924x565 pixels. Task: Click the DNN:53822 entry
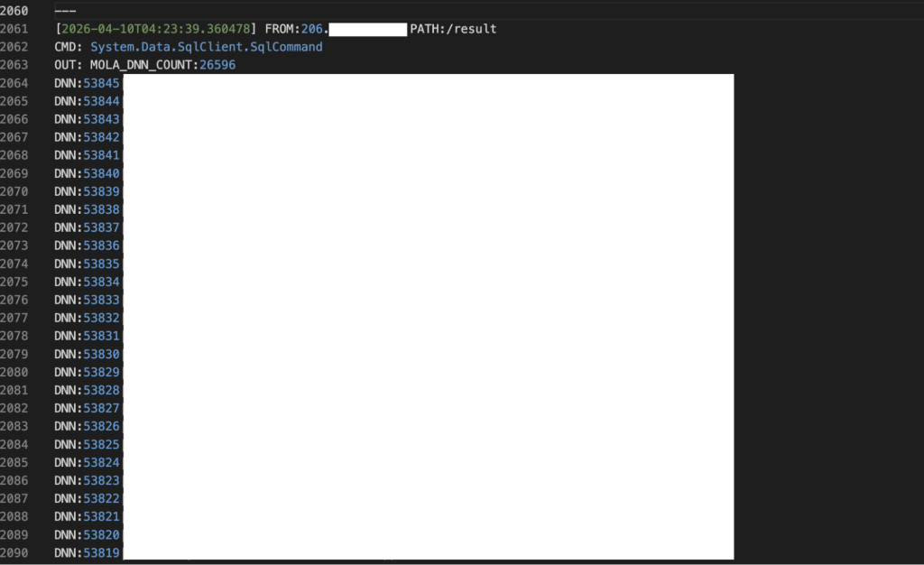[x=87, y=498]
